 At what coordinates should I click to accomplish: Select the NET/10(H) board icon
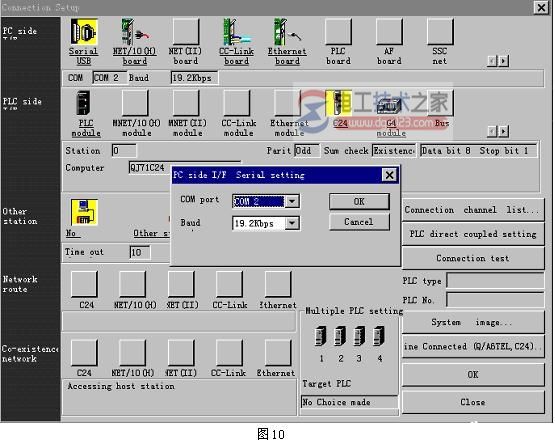point(134,32)
